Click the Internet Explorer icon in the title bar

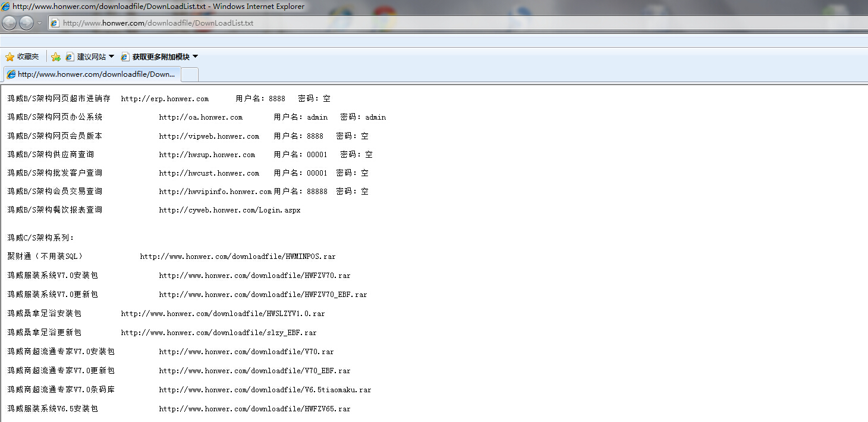pyautogui.click(x=5, y=7)
